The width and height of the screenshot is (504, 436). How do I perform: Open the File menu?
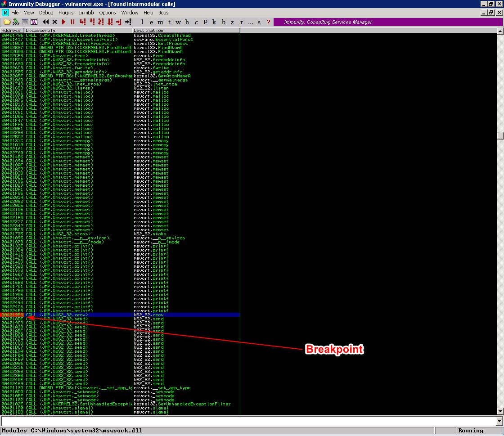[x=15, y=13]
